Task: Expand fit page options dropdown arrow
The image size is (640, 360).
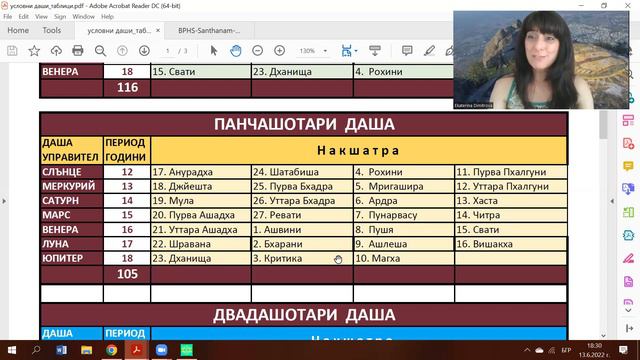Action: [x=356, y=51]
